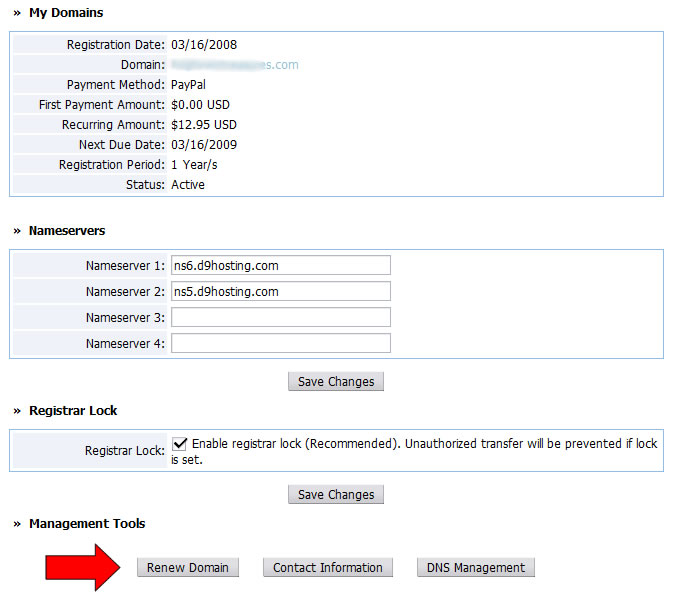
Task: Click the Registrar Lock section heading
Action: (x=73, y=410)
